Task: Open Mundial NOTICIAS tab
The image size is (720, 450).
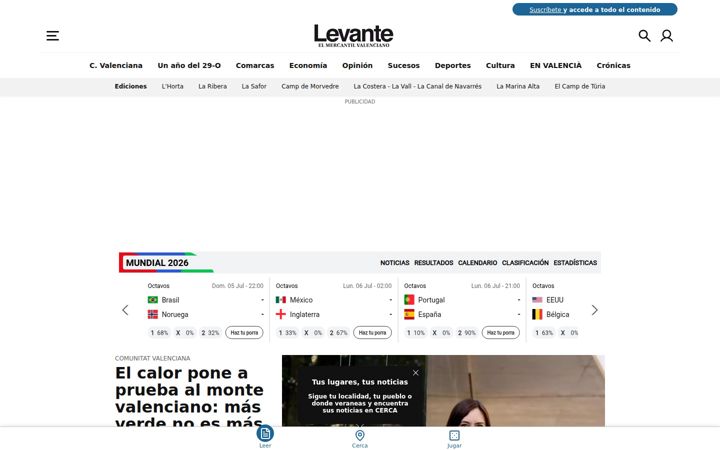Action: point(395,263)
